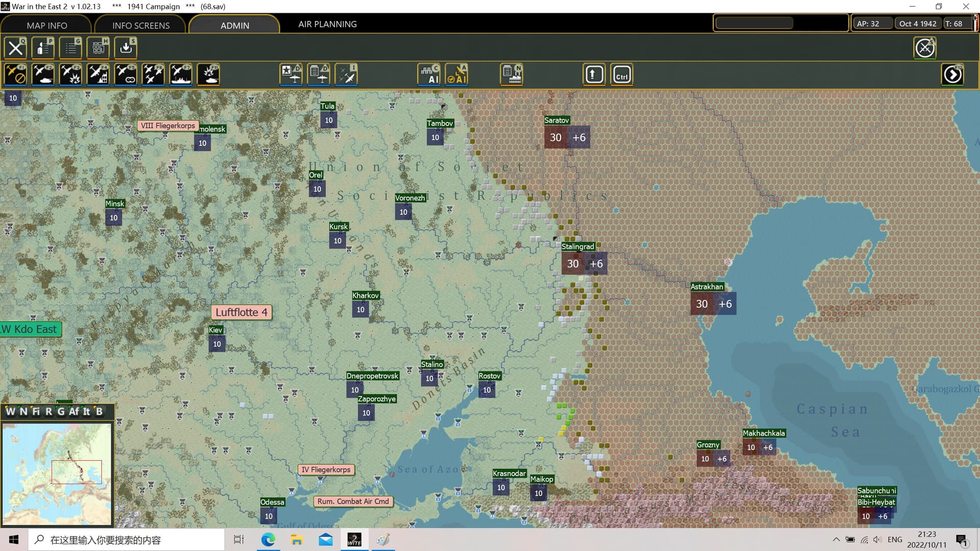Click the greyed aircraft intercept icon (I)
Image resolution: width=980 pixels, height=551 pixels.
click(346, 74)
